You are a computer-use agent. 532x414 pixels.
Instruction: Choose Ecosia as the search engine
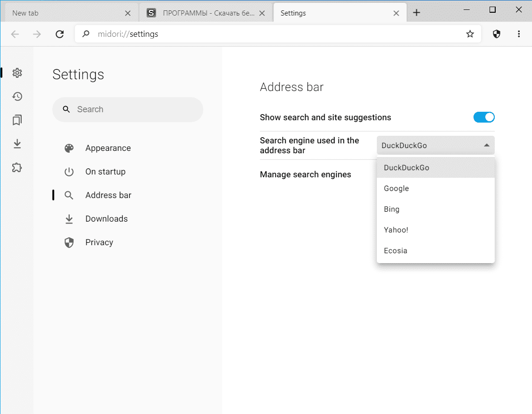(395, 251)
